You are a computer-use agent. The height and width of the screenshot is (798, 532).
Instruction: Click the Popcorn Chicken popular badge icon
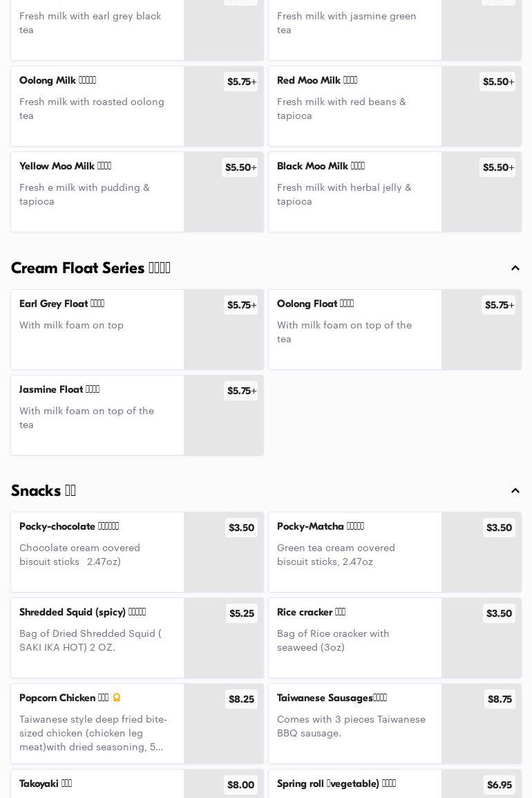(117, 698)
